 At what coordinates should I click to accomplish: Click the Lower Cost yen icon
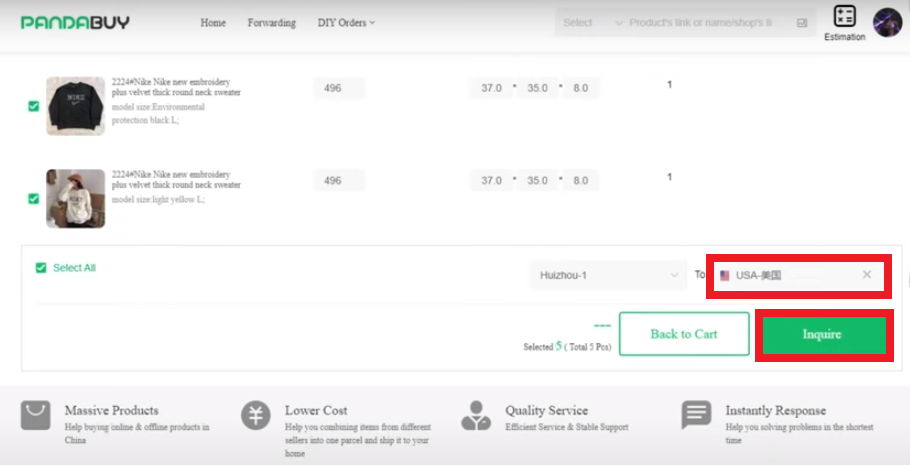click(256, 415)
